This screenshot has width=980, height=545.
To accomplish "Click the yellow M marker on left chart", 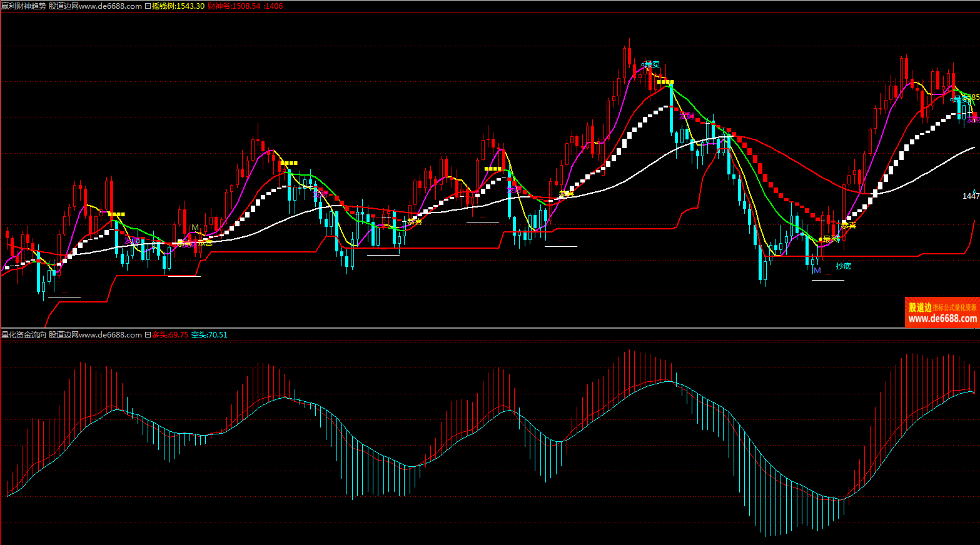I will [x=195, y=227].
